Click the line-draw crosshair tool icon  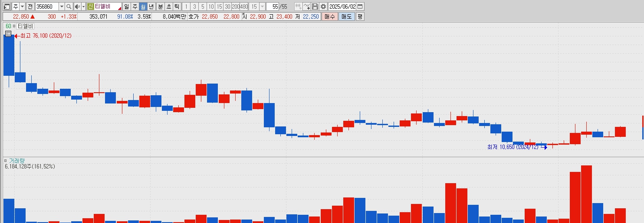click(307, 6)
